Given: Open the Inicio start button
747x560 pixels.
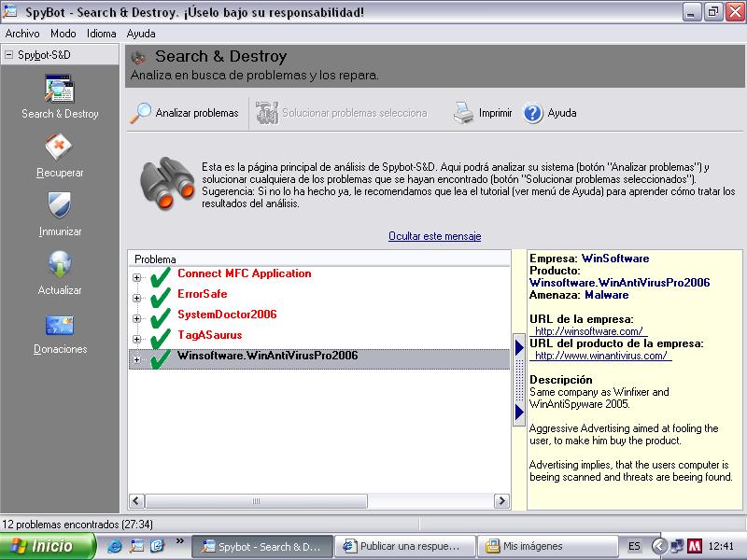Looking at the screenshot, I should coord(48,546).
